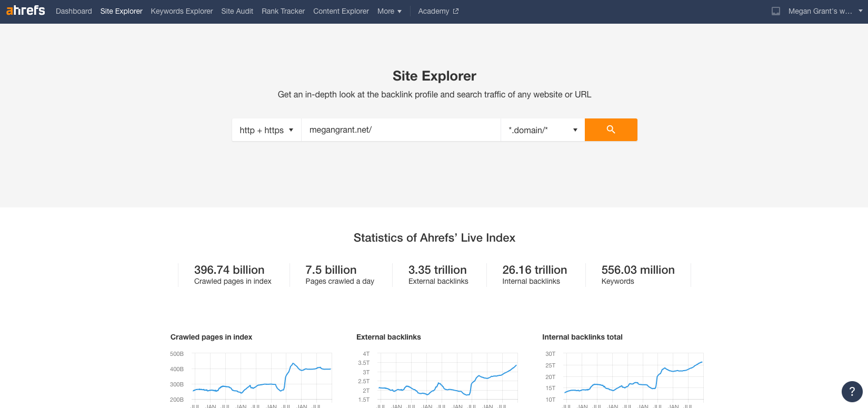Switch to Rank Tracker
Image resolution: width=868 pixels, height=408 pixels.
coord(283,11)
